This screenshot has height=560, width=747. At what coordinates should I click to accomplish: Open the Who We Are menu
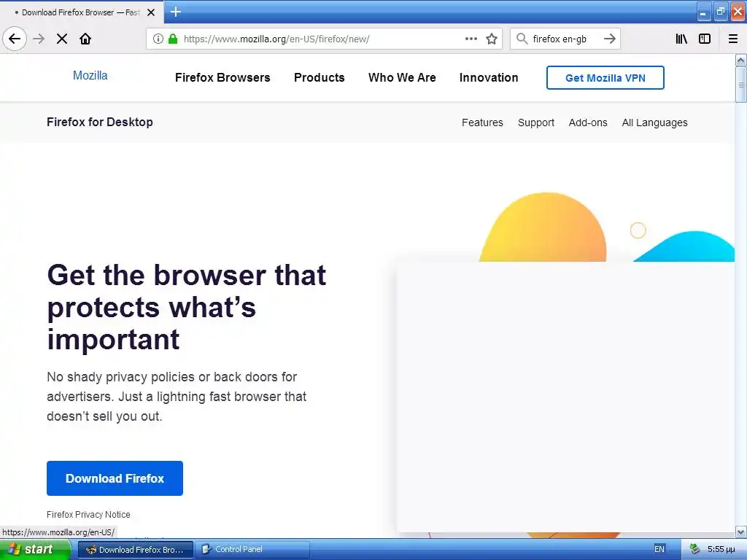point(402,77)
